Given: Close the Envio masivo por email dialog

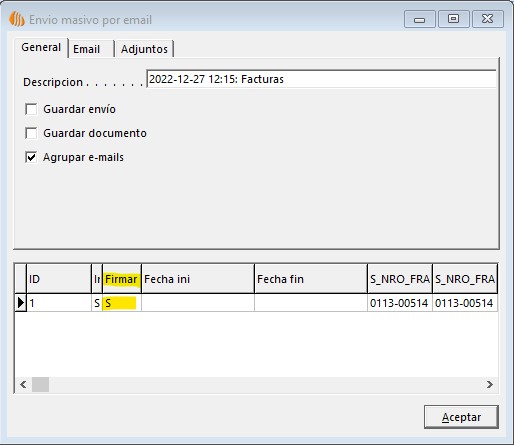Looking at the screenshot, I should click(488, 19).
